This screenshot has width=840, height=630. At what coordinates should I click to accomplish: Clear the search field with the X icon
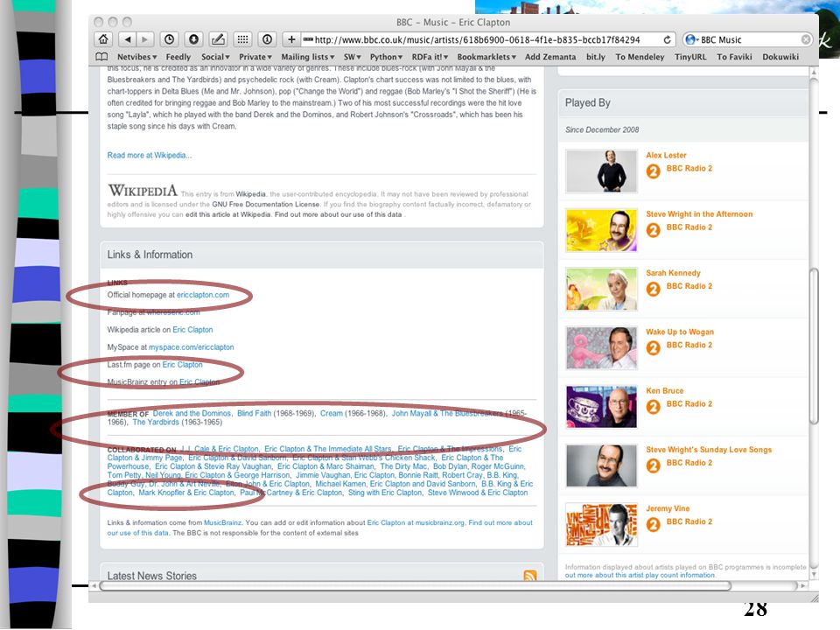pyautogui.click(x=806, y=39)
